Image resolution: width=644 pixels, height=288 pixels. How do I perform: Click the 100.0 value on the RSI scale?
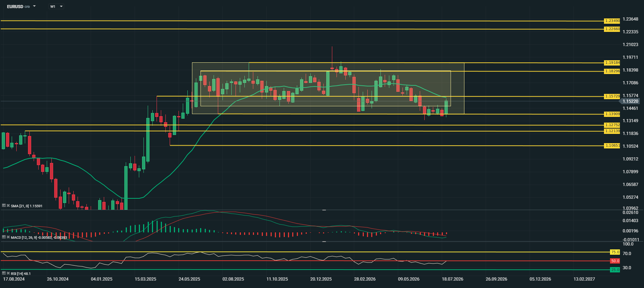pos(628,244)
